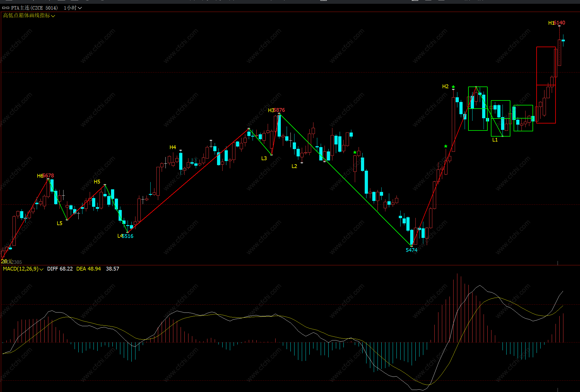The height and width of the screenshot is (392, 580).
Task: Select the L4 5516 low point label
Action: [125, 236]
